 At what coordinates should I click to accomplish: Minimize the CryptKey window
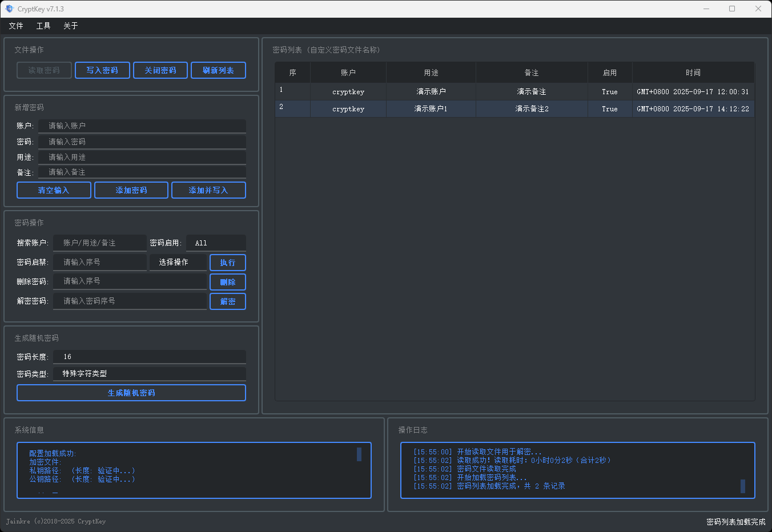click(706, 9)
